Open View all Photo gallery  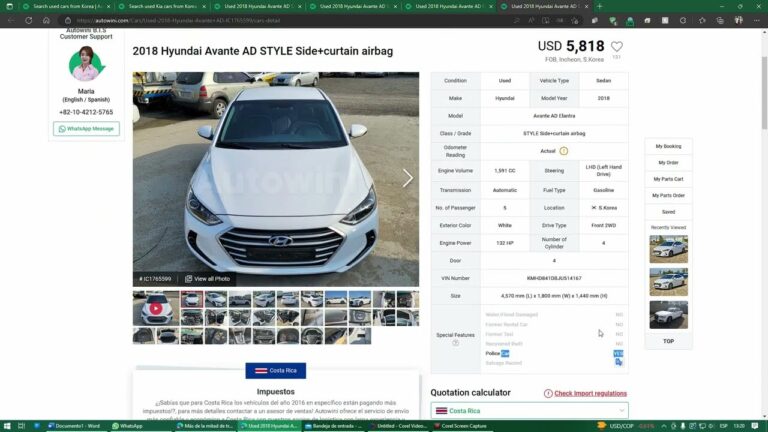click(208, 279)
